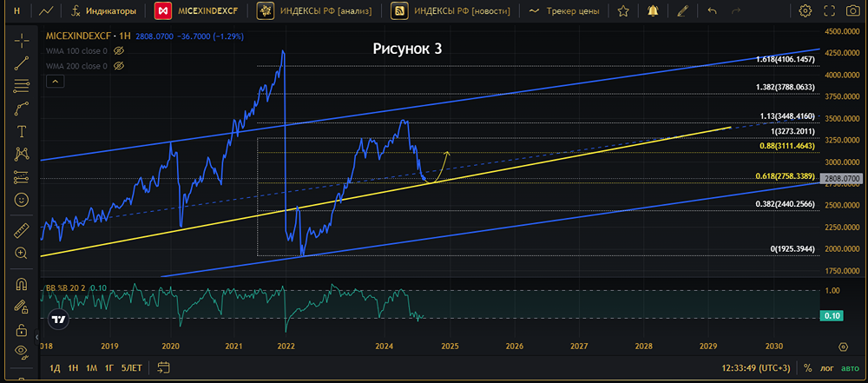Select the trend line drawing tool
Screen dimensions: 868x383
pos(22,63)
